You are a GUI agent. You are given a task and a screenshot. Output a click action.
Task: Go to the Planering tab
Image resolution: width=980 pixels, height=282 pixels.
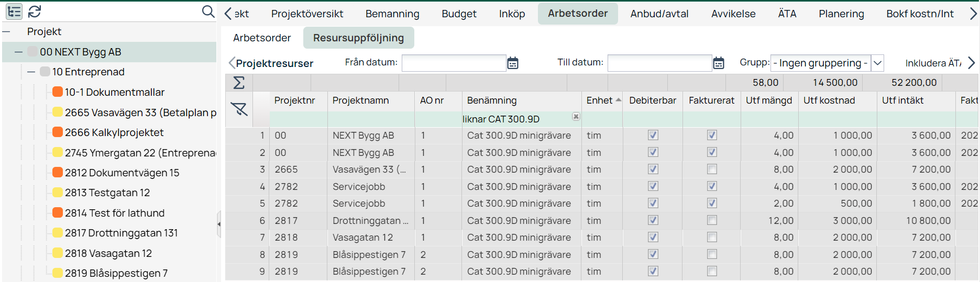pyautogui.click(x=841, y=14)
